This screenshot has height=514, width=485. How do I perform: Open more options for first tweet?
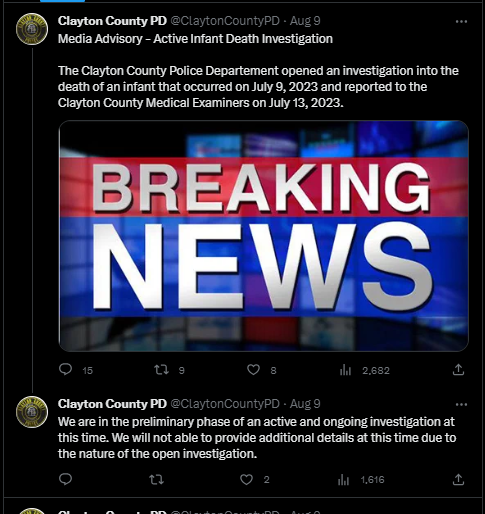461,22
